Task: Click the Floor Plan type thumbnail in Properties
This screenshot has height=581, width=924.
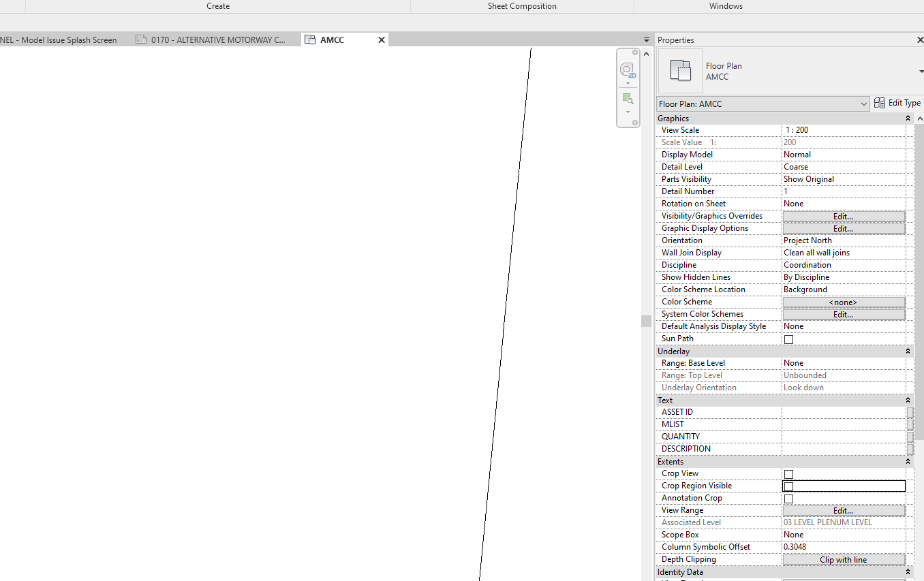Action: (679, 71)
